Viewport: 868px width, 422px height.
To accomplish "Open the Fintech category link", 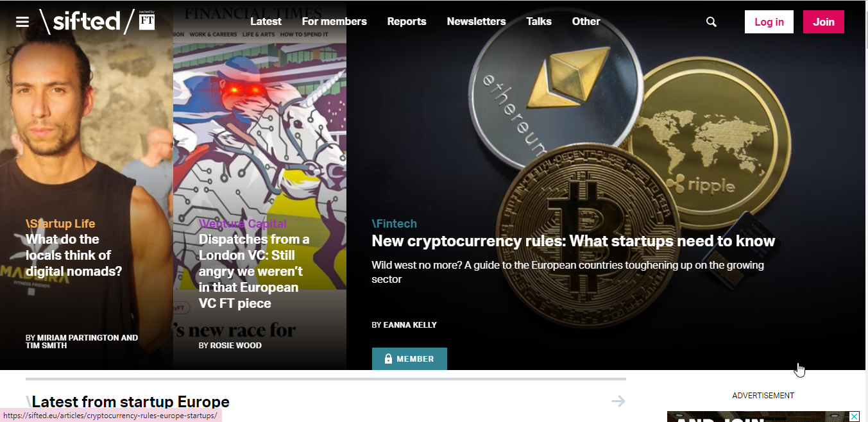I will click(x=395, y=224).
